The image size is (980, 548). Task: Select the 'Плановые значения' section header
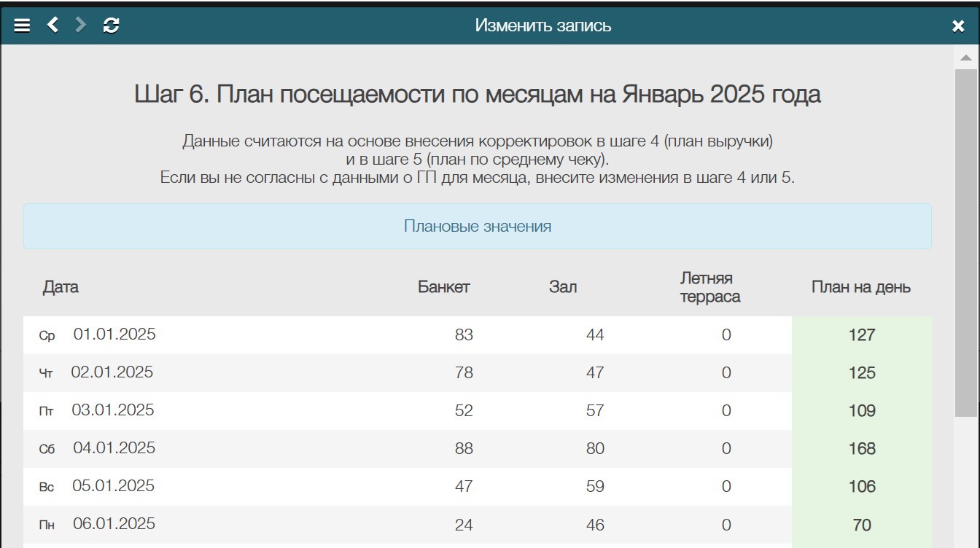(478, 226)
